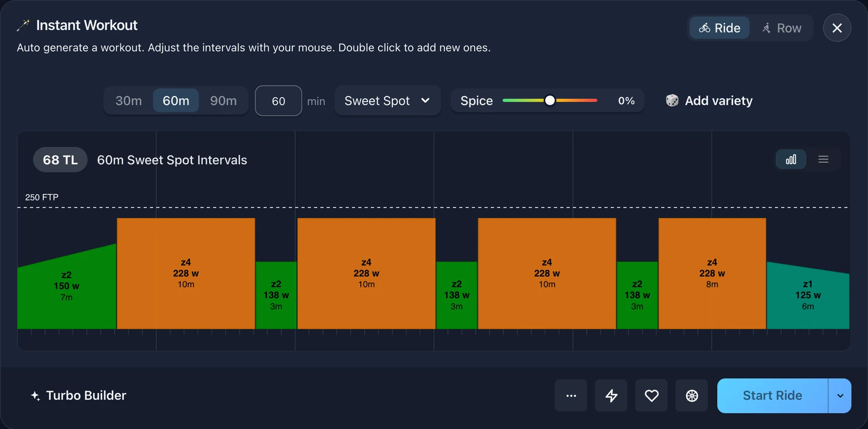The height and width of the screenshot is (429, 868).
Task: Close the Instant Workout dialog
Action: click(x=837, y=28)
